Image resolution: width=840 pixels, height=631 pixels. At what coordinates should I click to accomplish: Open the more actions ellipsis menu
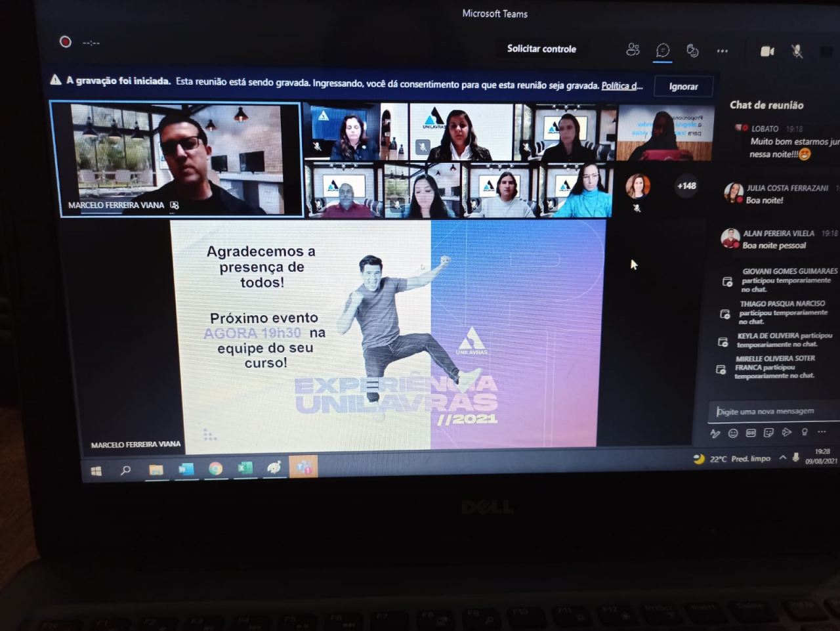click(723, 51)
